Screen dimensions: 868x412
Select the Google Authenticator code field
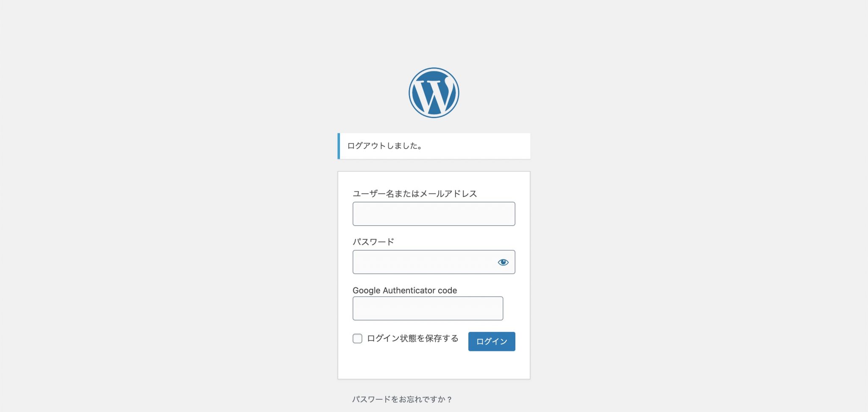click(x=427, y=308)
